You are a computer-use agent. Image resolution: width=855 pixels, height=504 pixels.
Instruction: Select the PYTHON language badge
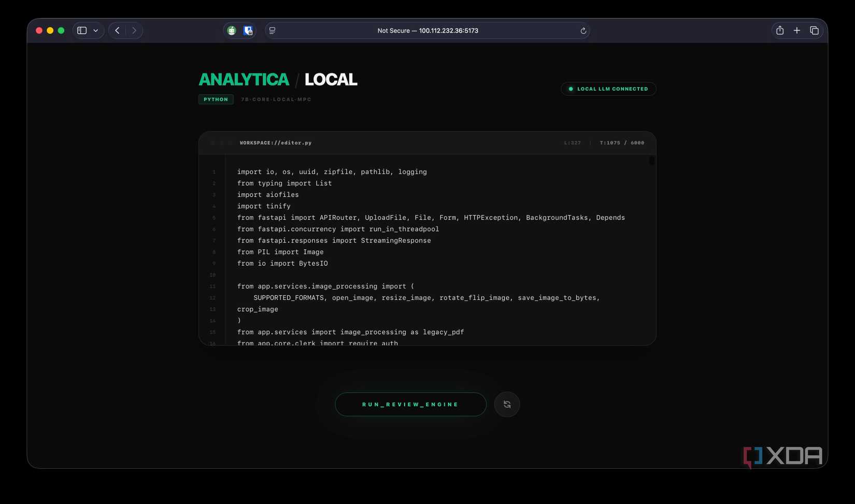pos(216,99)
